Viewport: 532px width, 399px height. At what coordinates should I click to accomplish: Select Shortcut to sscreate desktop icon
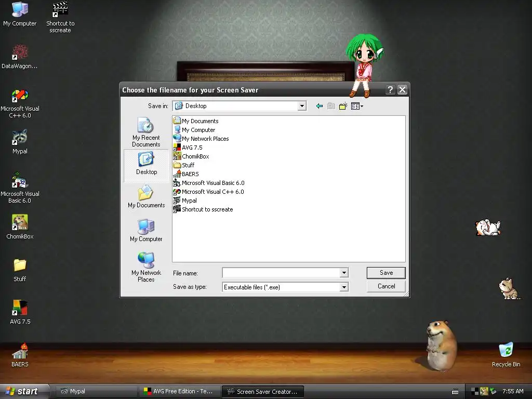tap(60, 18)
